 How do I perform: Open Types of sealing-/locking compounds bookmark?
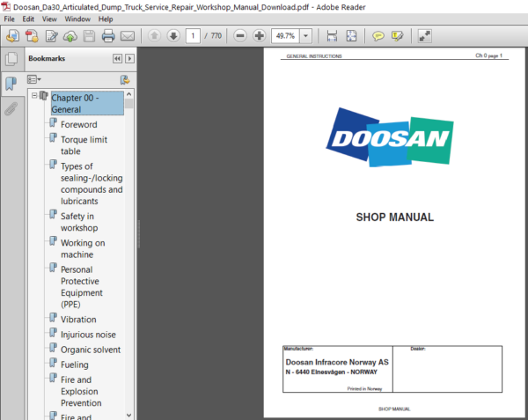[92, 183]
